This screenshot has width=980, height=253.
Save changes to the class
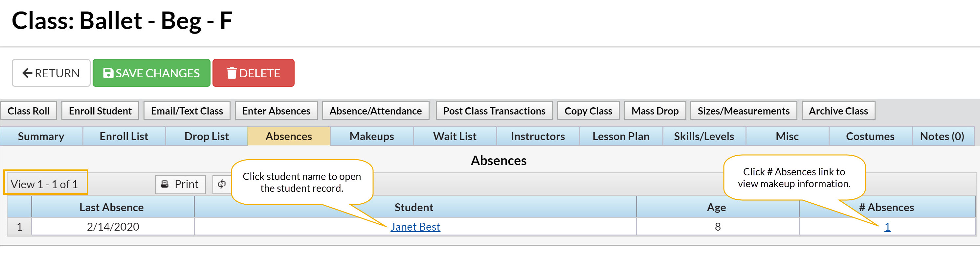click(151, 73)
